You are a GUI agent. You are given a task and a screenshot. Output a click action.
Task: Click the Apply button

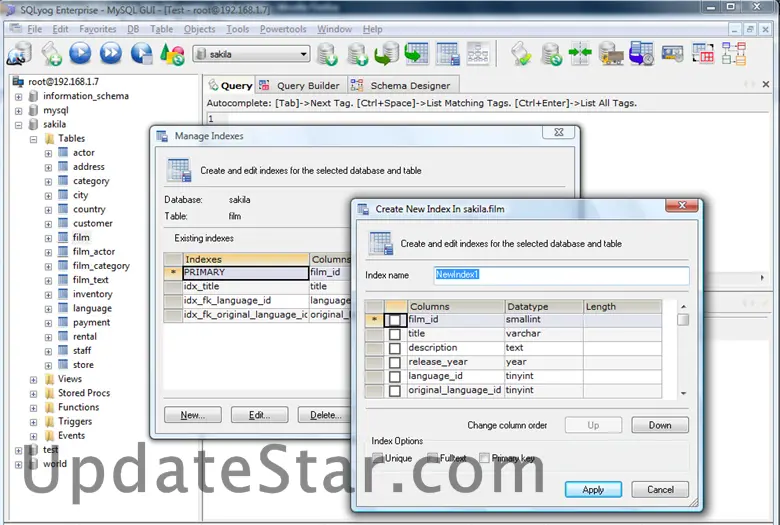point(593,489)
